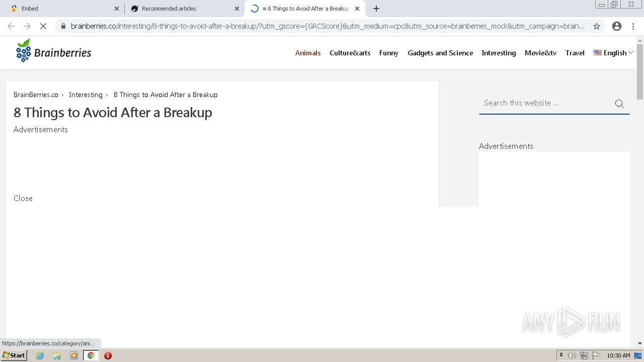644x362 pixels.
Task: Go forward in browser history
Action: [27, 26]
